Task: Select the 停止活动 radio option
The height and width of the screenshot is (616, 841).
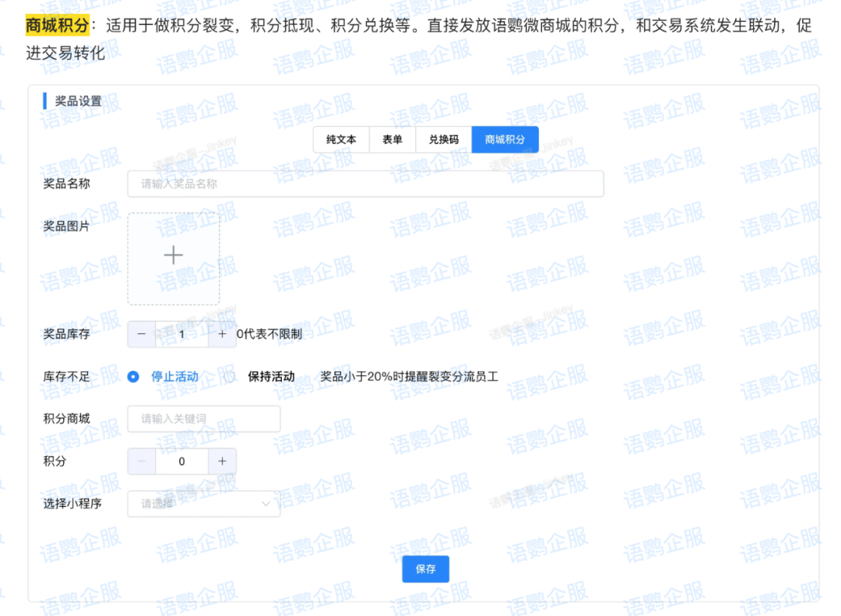Action: [x=133, y=377]
